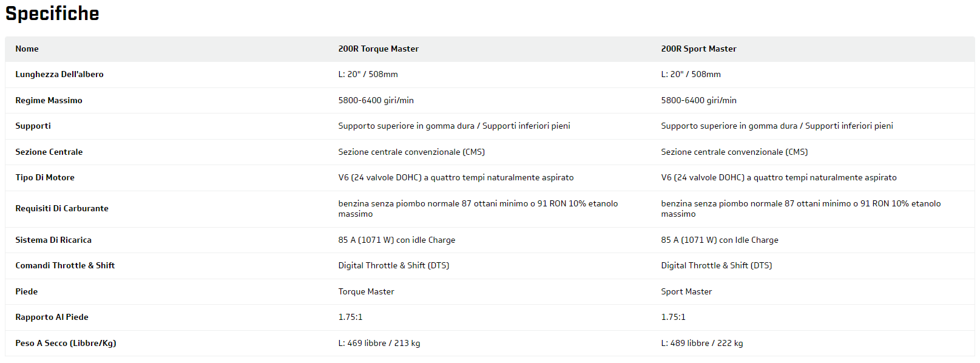
Task: Click the Nome column header
Action: (27, 49)
